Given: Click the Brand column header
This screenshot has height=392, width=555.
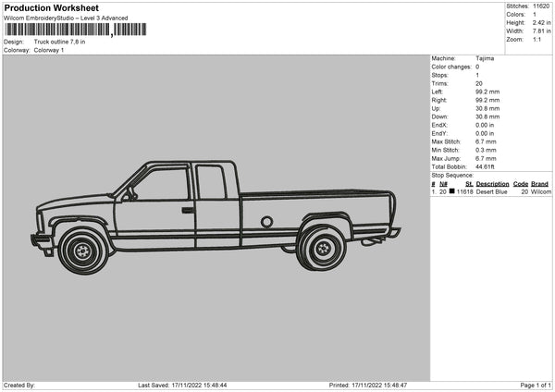Looking at the screenshot, I should coord(541,184).
